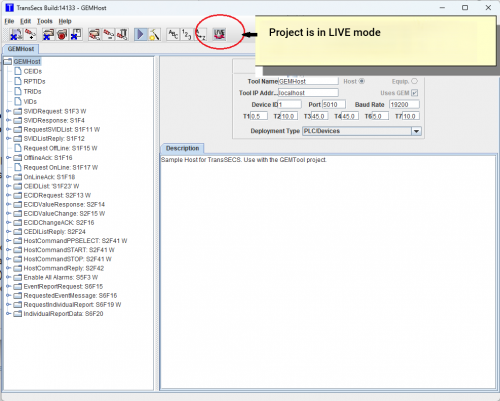Click the page icon beside VIDs
The width and height of the screenshot is (500, 401).
(18, 101)
